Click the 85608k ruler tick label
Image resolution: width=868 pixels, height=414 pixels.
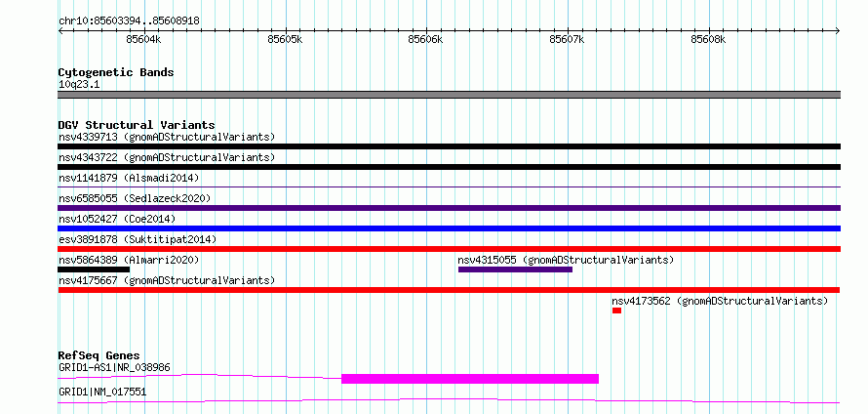[x=708, y=39]
